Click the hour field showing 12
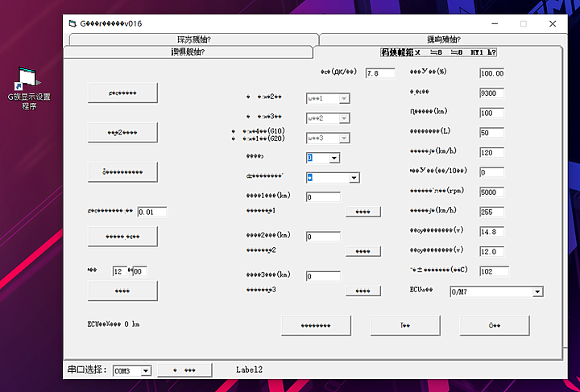 (120, 271)
